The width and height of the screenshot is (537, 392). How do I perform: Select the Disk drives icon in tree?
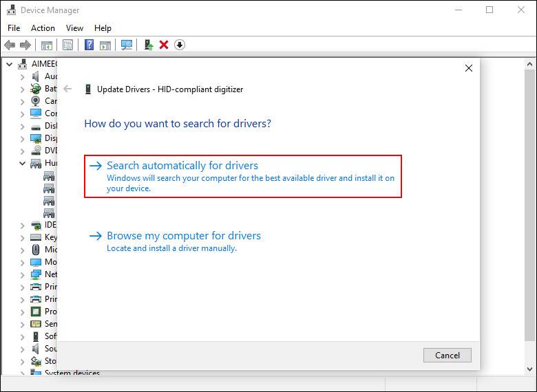tap(36, 127)
